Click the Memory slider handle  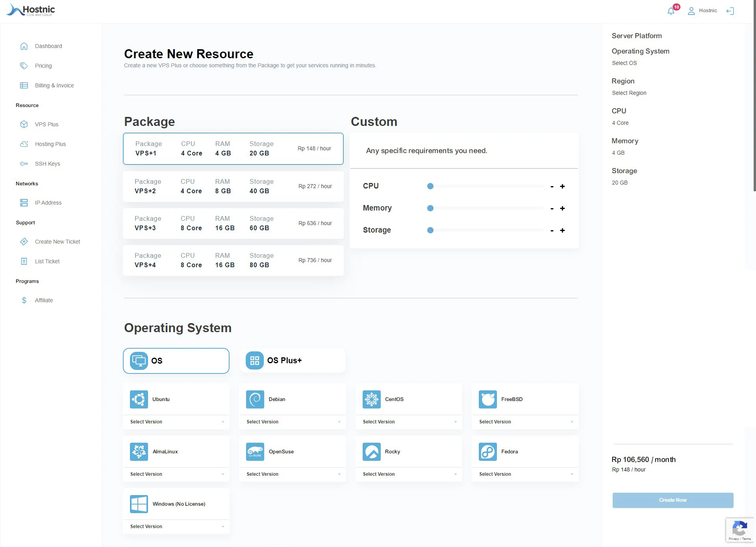coord(430,208)
